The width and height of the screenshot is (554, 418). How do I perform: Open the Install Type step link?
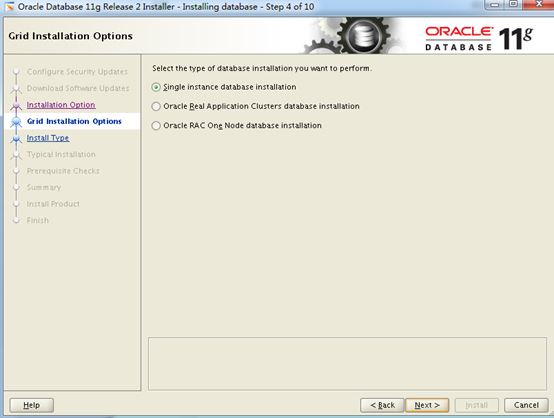[x=48, y=138]
